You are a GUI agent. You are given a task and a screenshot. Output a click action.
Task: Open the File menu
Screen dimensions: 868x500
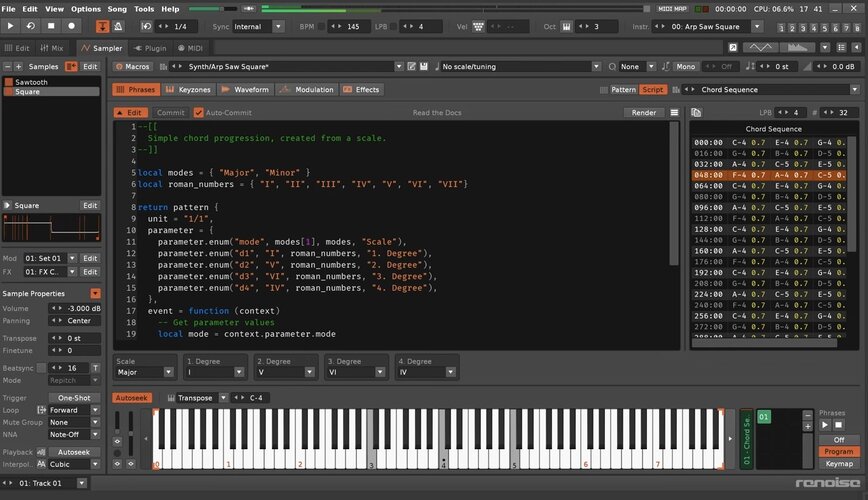point(8,9)
